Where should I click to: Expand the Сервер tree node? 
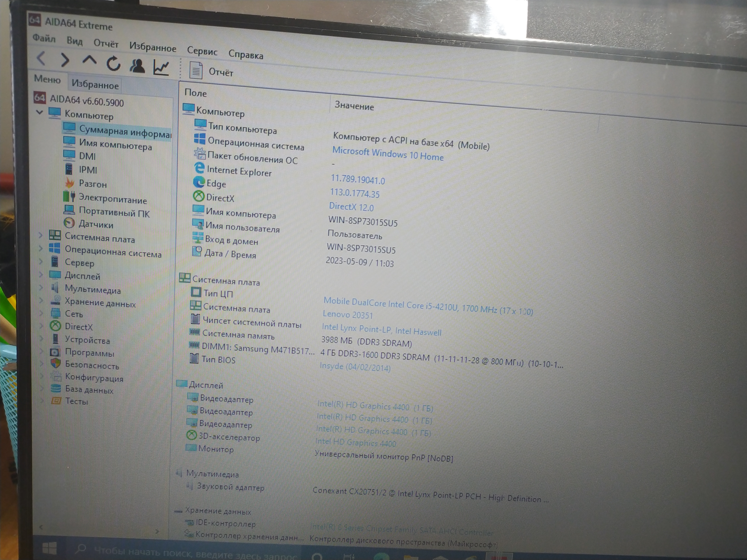pos(41,261)
